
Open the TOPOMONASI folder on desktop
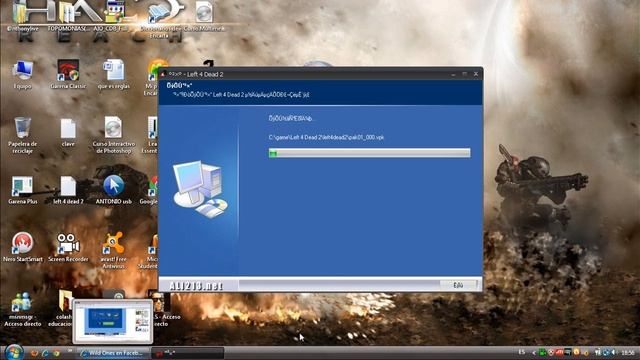coord(68,16)
